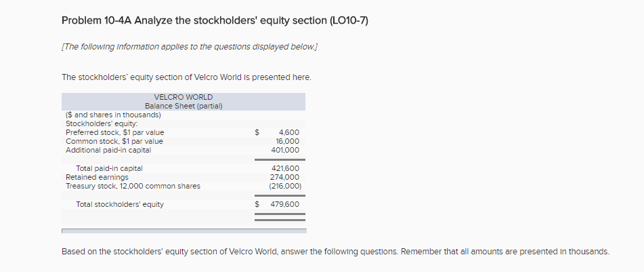
Task: Click the Problem 10-4A heading
Action: (215, 20)
